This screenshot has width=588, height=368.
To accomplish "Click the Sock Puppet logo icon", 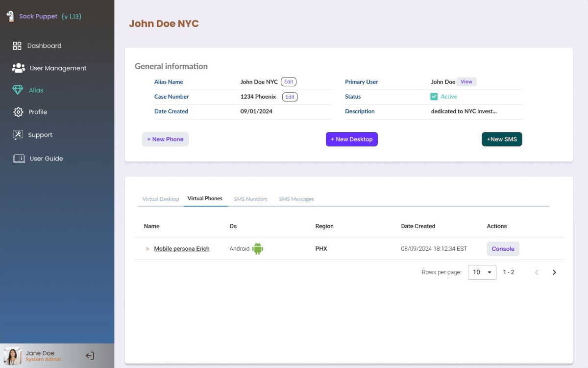I will (x=10, y=16).
